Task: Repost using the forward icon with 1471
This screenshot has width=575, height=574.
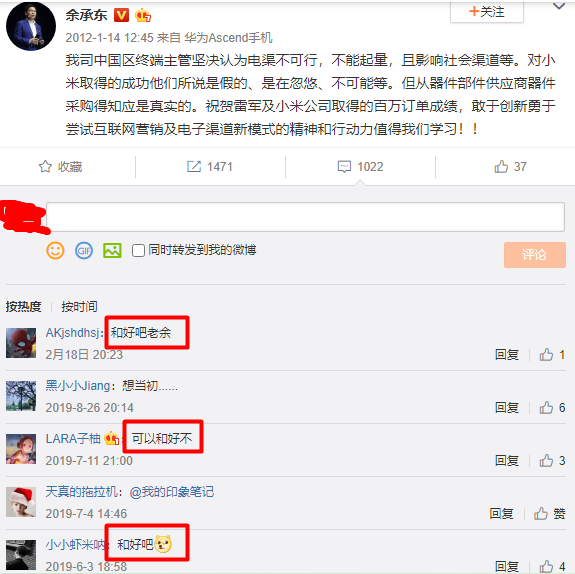Action: pos(194,167)
